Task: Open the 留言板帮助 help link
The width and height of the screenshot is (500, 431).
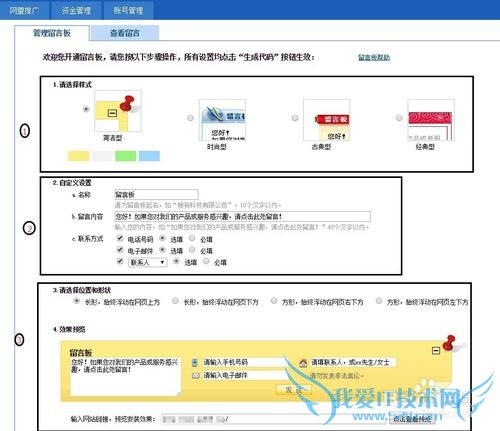Action: [374, 57]
